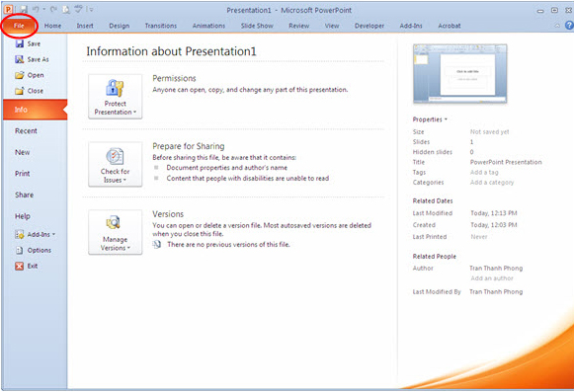
Task: Switch to the Insert tab
Action: (x=85, y=26)
